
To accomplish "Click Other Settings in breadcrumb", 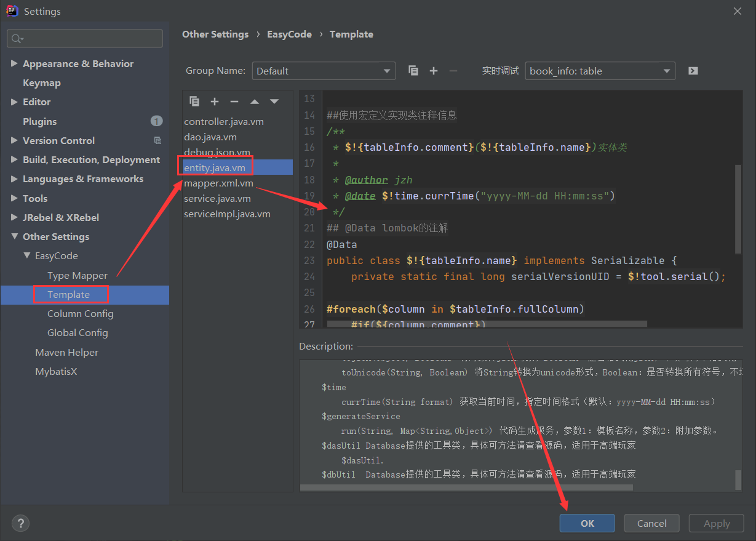I will coord(215,34).
